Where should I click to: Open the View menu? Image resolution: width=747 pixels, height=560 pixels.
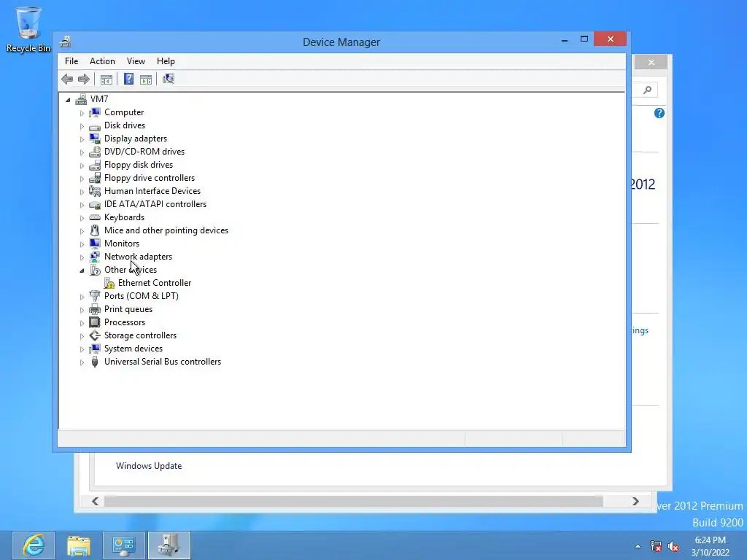[x=136, y=61]
